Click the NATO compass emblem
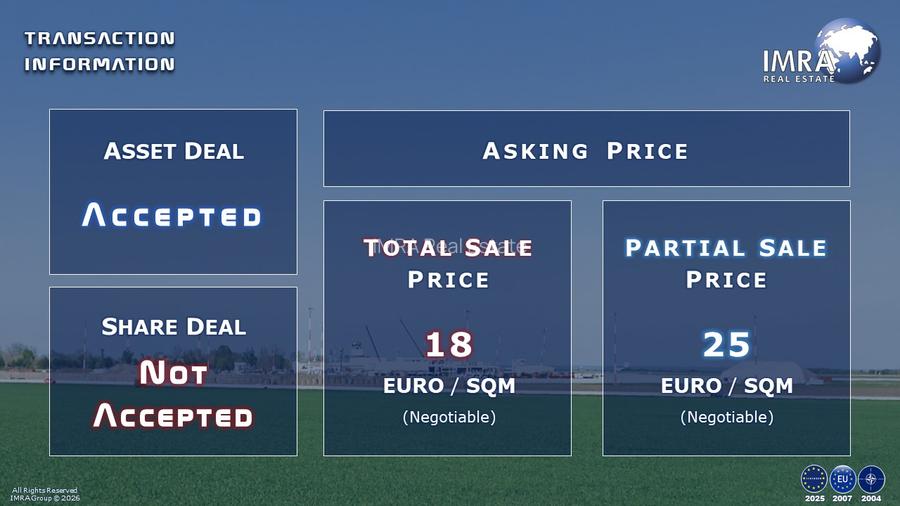This screenshot has width=900, height=506. [872, 478]
